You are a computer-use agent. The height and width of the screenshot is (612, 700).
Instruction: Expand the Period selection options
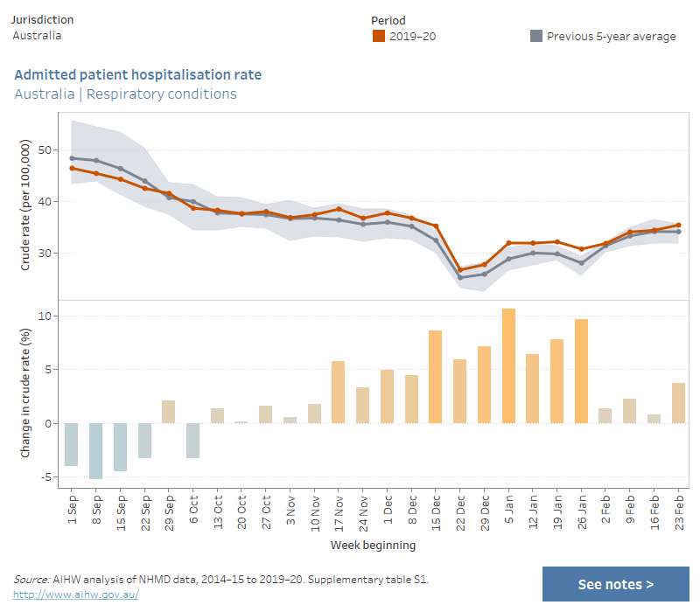(388, 20)
